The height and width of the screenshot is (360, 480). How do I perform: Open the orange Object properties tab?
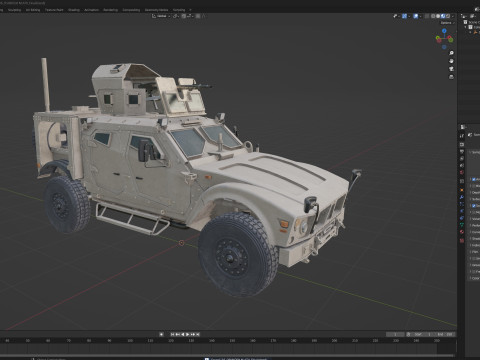click(462, 190)
